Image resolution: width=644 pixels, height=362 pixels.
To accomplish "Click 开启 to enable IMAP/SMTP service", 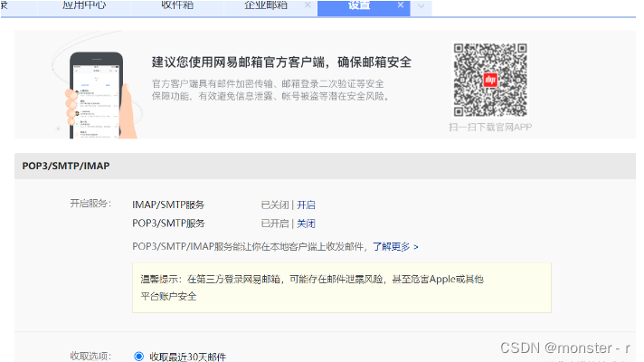I will pos(306,205).
